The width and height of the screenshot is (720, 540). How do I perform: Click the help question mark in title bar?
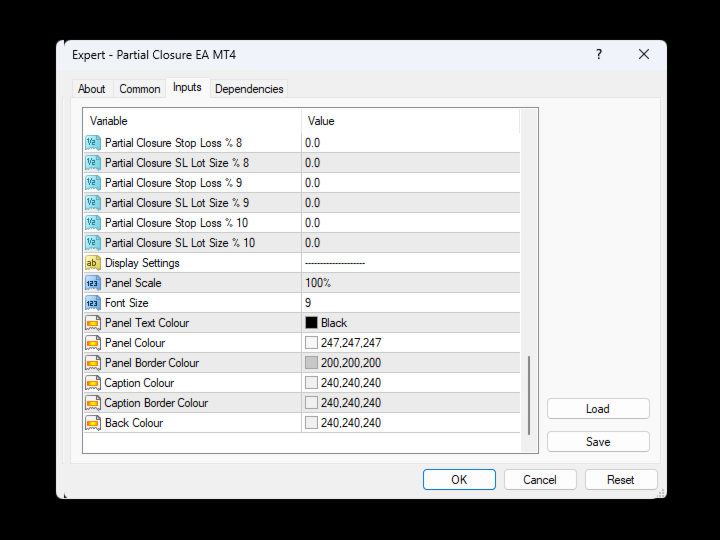tap(599, 55)
